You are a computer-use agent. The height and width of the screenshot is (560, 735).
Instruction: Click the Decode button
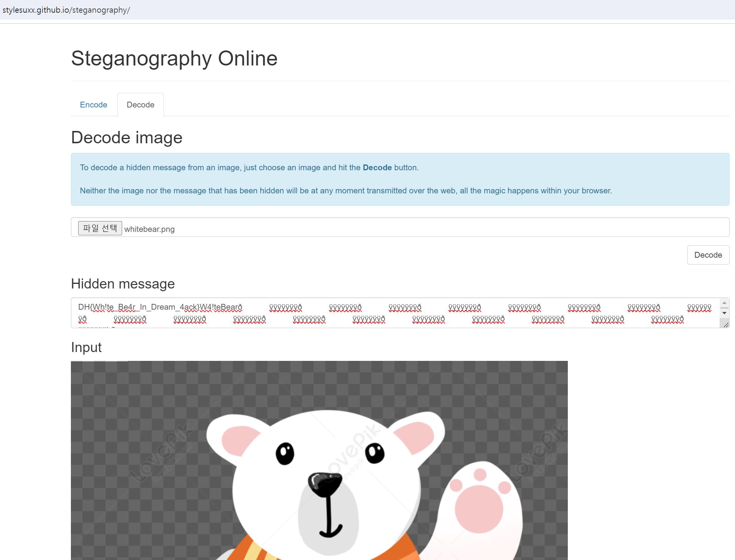[x=708, y=255]
